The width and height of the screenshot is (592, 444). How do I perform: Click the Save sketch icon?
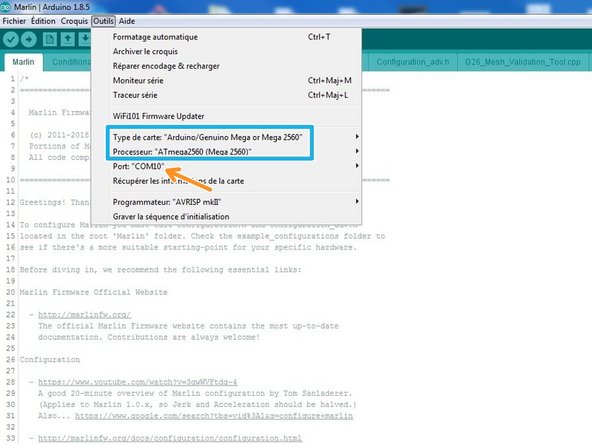pos(85,39)
